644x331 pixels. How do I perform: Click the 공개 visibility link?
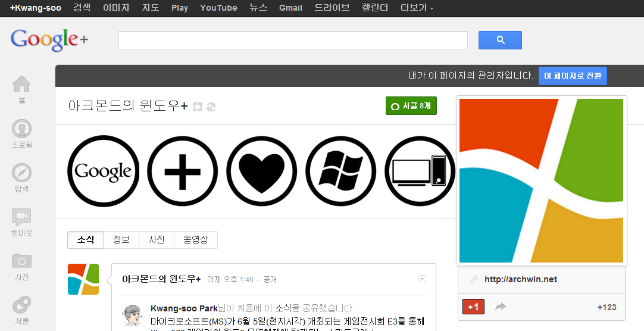tap(270, 279)
